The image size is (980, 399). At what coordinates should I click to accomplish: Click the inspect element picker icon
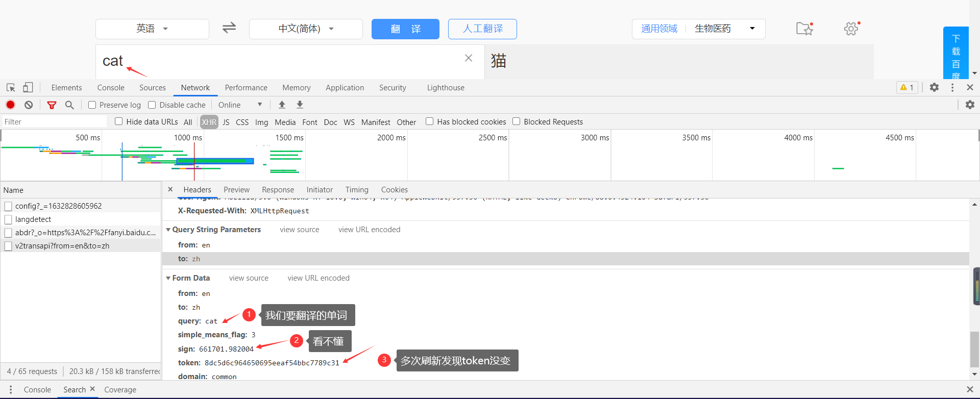[x=11, y=88]
